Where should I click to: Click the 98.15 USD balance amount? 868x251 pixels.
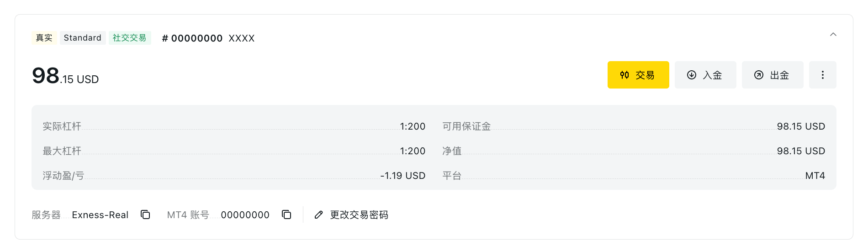(x=65, y=76)
